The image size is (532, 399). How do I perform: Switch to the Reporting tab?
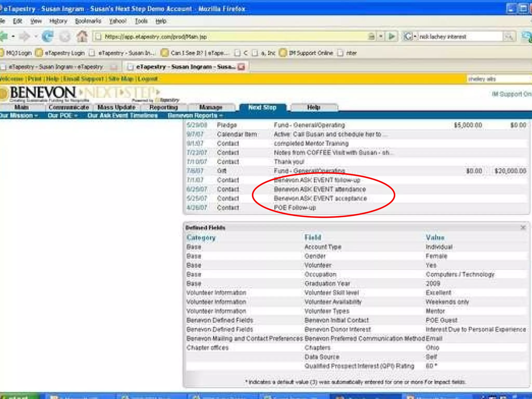tap(163, 107)
